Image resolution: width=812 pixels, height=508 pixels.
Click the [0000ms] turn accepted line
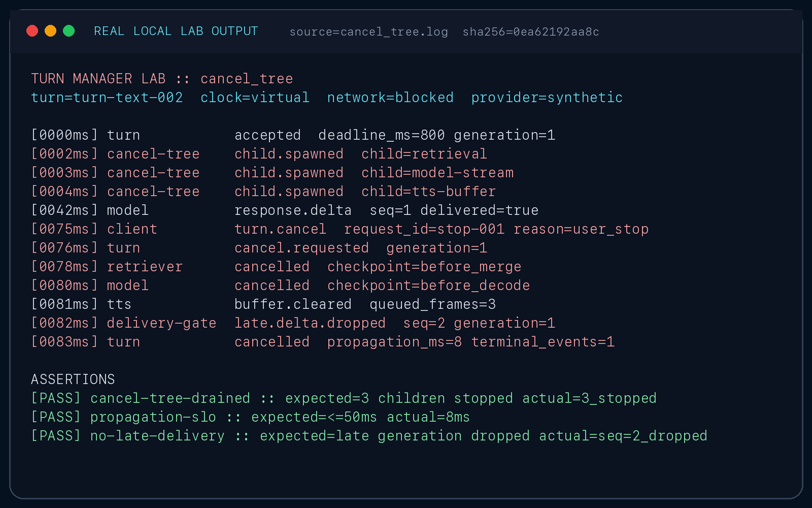click(293, 135)
